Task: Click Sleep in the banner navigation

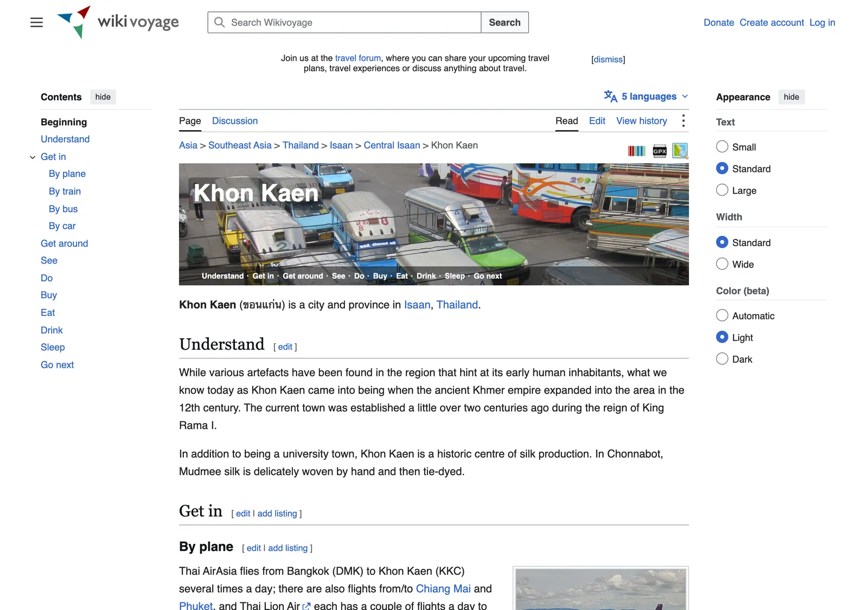Action: click(455, 276)
